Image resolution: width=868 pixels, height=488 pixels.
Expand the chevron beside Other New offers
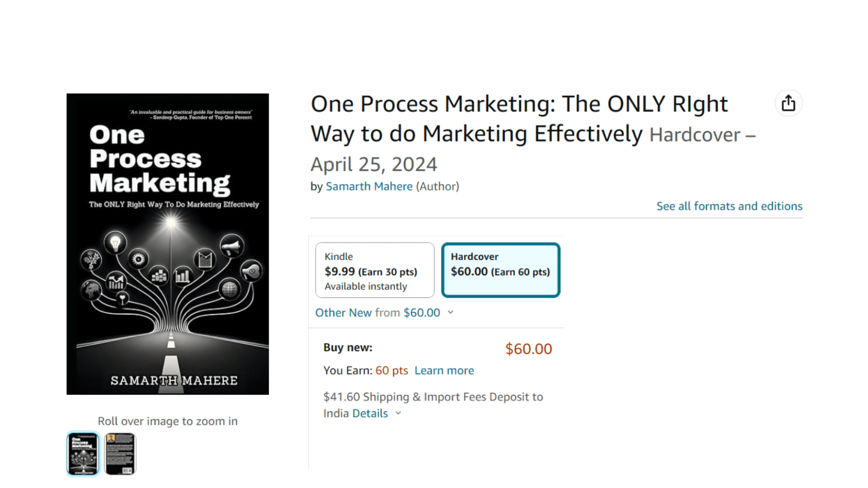(450, 312)
